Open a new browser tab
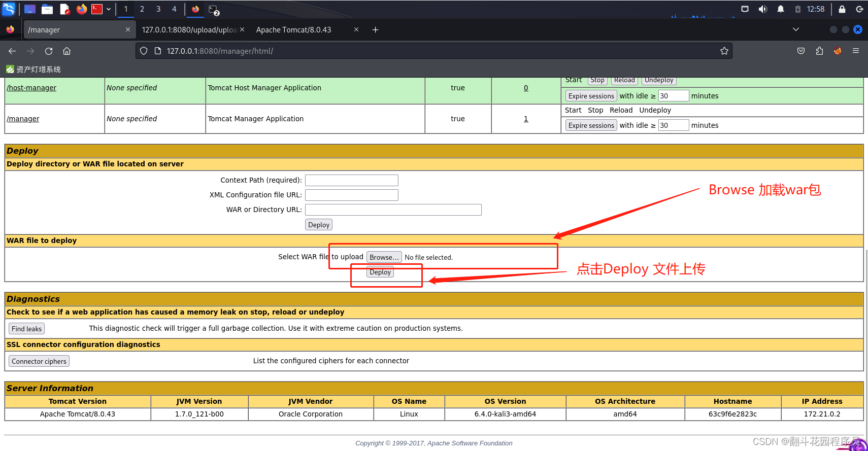Image resolution: width=868 pixels, height=451 pixels. (x=376, y=30)
